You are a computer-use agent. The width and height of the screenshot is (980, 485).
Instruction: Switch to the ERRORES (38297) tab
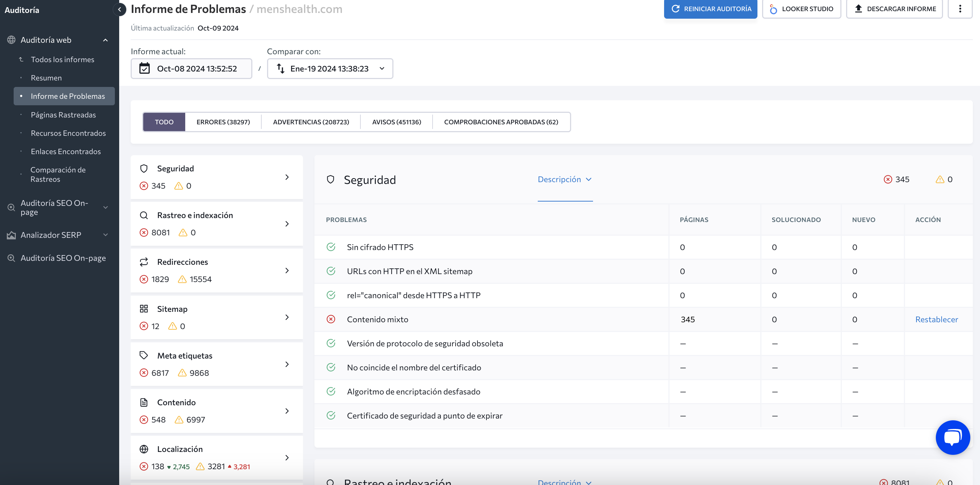[x=223, y=122]
